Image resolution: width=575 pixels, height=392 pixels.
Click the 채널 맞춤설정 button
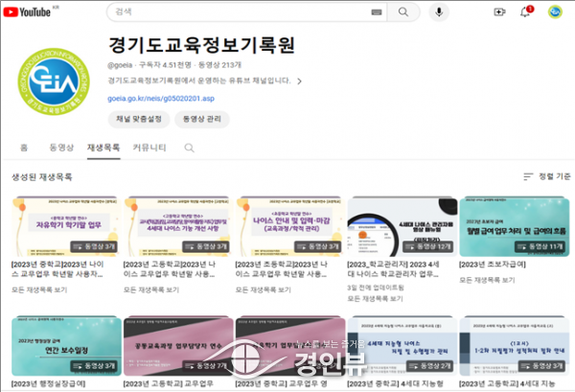click(x=139, y=119)
